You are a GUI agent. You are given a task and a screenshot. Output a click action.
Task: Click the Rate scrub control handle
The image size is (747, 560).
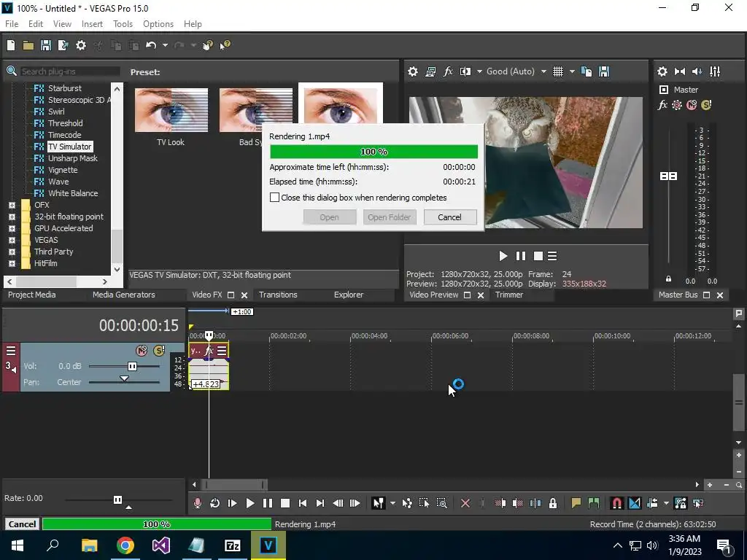[x=117, y=499]
